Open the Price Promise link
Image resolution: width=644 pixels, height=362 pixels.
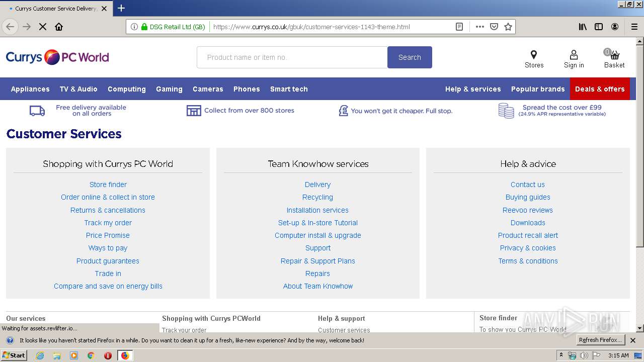pos(108,235)
